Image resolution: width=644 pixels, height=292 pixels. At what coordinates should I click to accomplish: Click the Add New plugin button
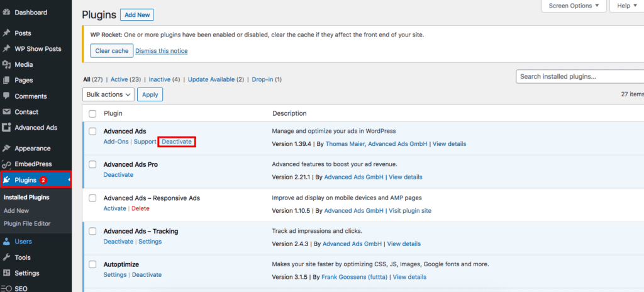click(137, 15)
